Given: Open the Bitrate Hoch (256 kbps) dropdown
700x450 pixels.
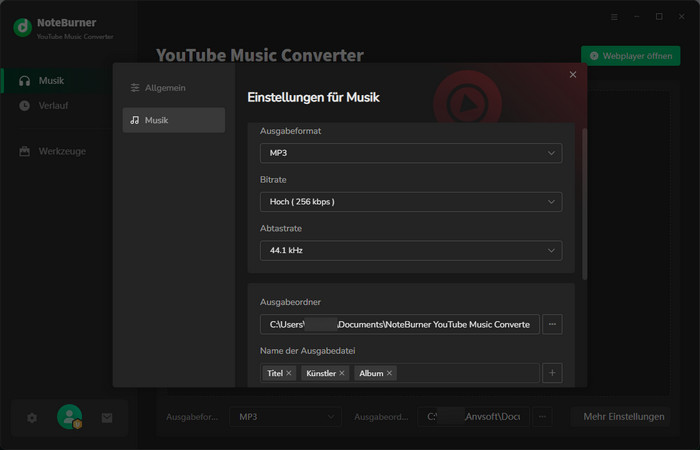Looking at the screenshot, I should pos(411,202).
